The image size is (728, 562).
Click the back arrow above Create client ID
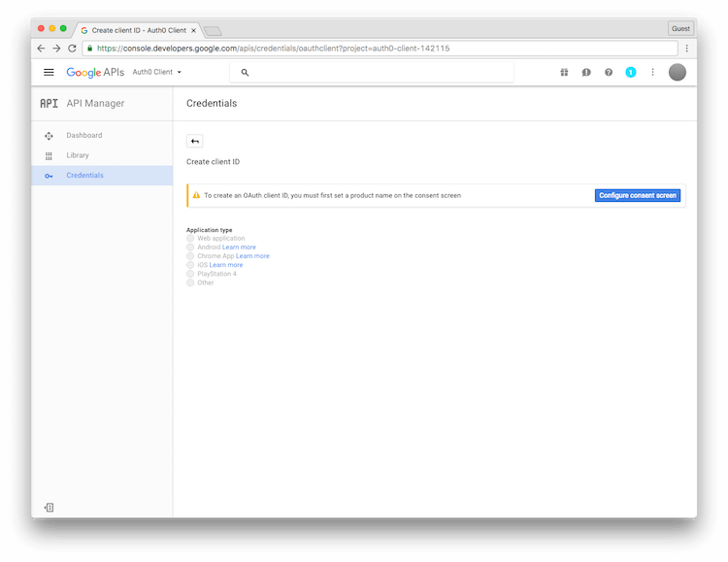tap(194, 141)
